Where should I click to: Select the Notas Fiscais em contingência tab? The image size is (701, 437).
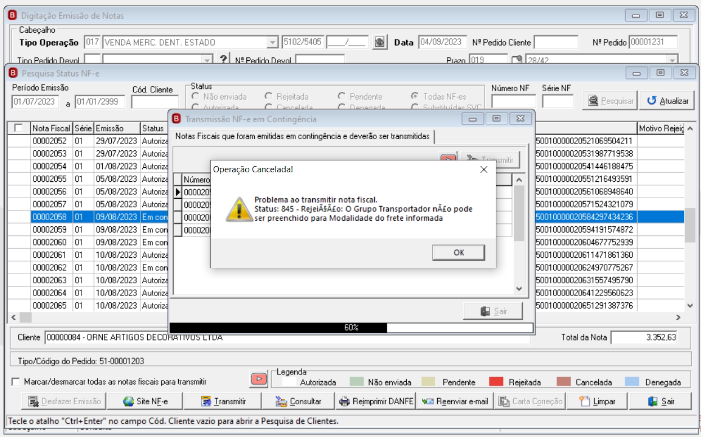[x=302, y=136]
